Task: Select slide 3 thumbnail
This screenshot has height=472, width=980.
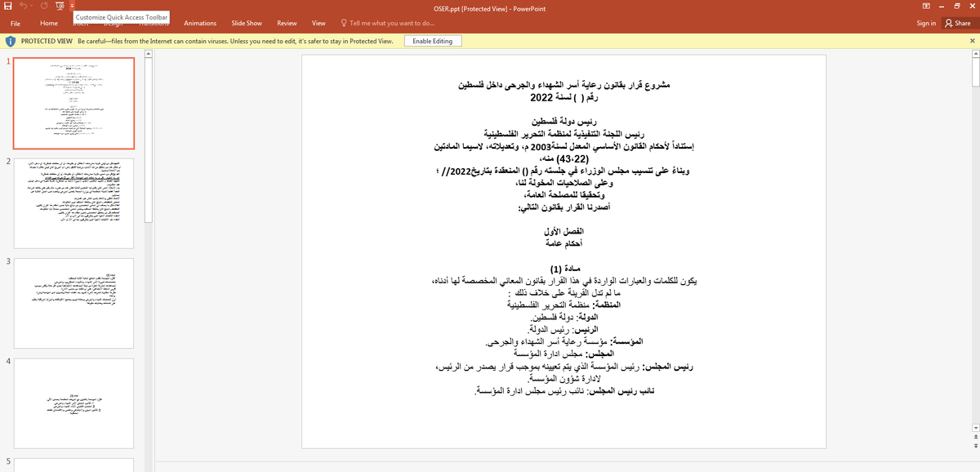Action: point(74,303)
